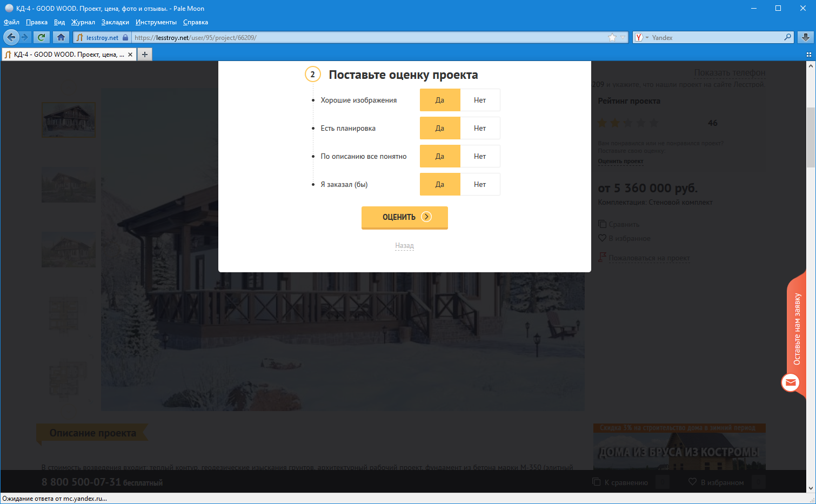This screenshot has height=504, width=816.
Task: Click the flag icon beside Пожаловаться на проект
Action: (602, 257)
